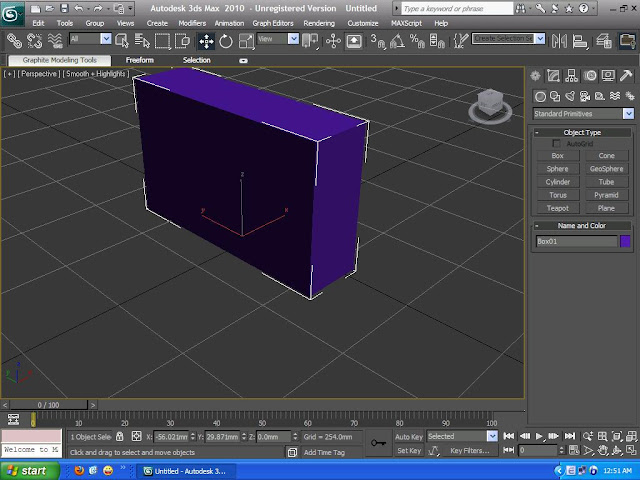Click the Sphere primitive button
Viewport: 640px width, 480px height.
(x=558, y=169)
